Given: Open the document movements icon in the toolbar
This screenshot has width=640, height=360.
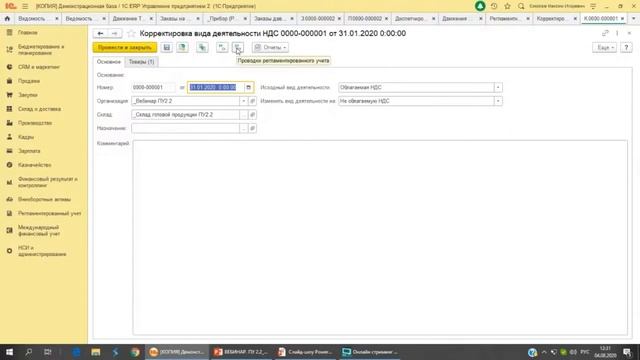Looking at the screenshot, I should click(x=222, y=47).
